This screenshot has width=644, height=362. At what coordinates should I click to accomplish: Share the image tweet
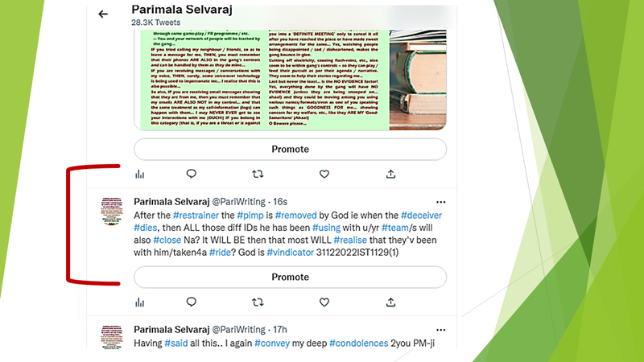(x=390, y=174)
